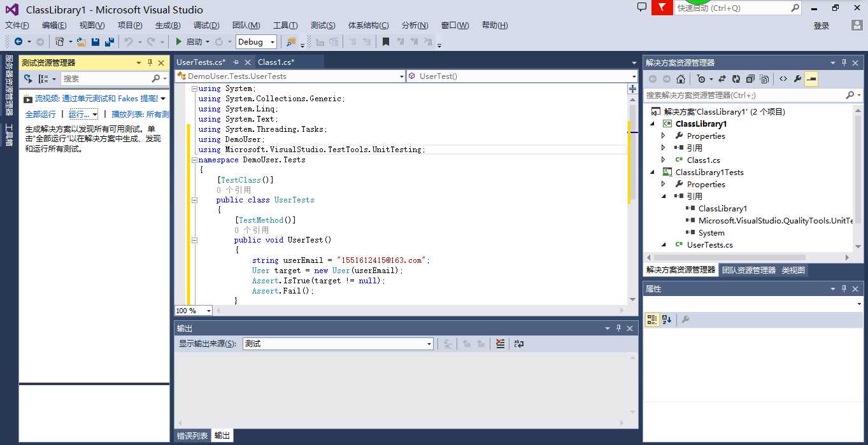Image resolution: width=868 pixels, height=445 pixels.
Task: Open the 服务器资源管理器 side tab
Action: point(9,85)
